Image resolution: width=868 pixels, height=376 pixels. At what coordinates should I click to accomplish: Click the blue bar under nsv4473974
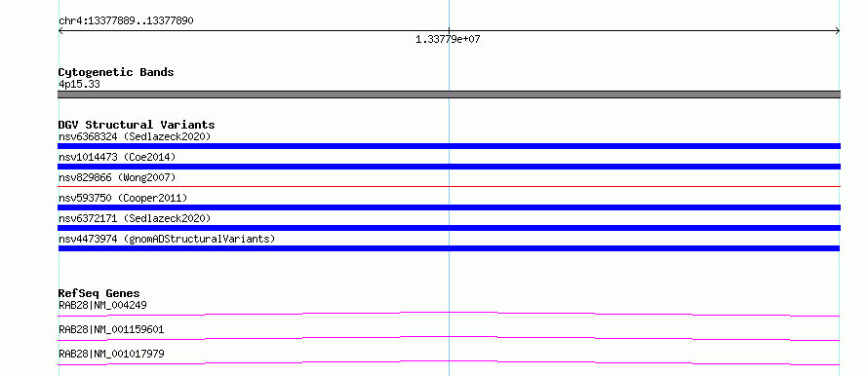pyautogui.click(x=449, y=248)
